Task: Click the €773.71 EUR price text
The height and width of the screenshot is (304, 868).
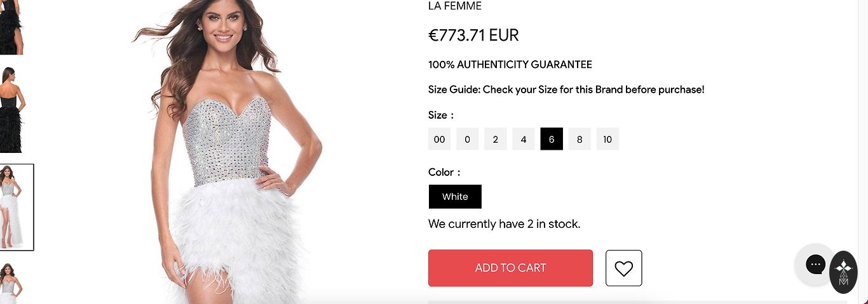Action: (473, 36)
